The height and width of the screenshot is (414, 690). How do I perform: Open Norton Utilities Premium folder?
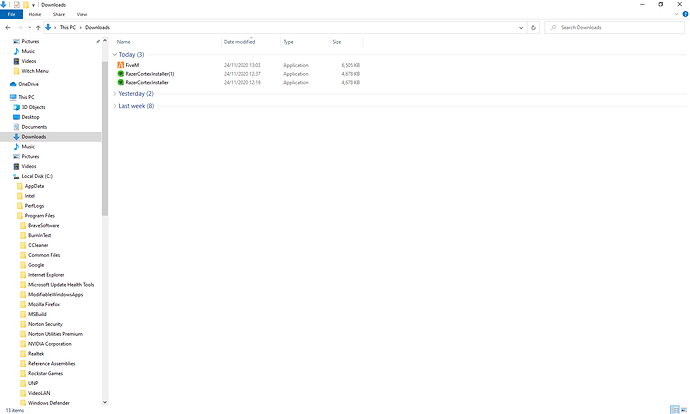(55, 334)
